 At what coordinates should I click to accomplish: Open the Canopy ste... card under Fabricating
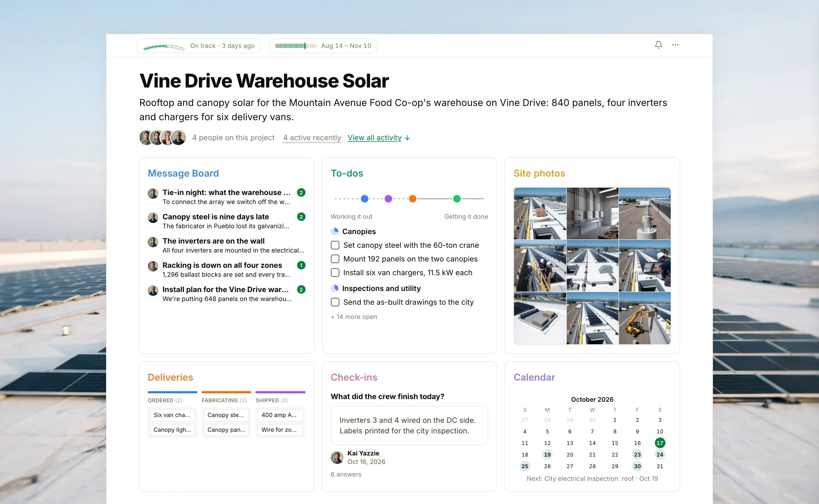coord(226,415)
